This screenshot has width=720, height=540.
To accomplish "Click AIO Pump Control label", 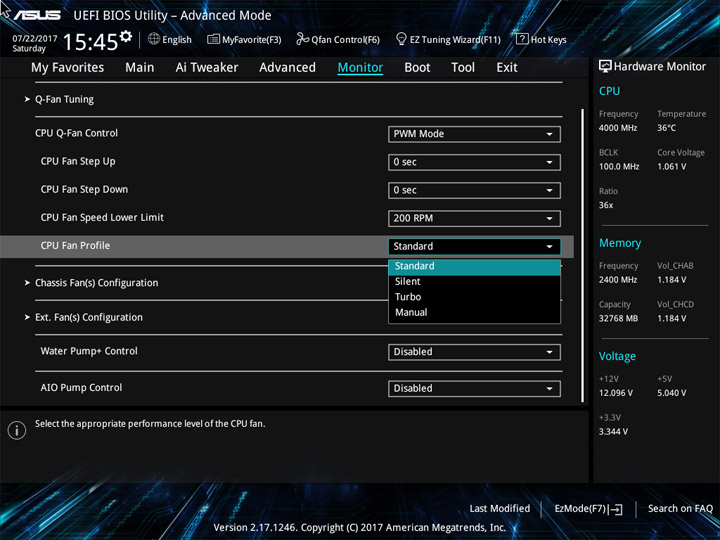I will pyautogui.click(x=81, y=388).
